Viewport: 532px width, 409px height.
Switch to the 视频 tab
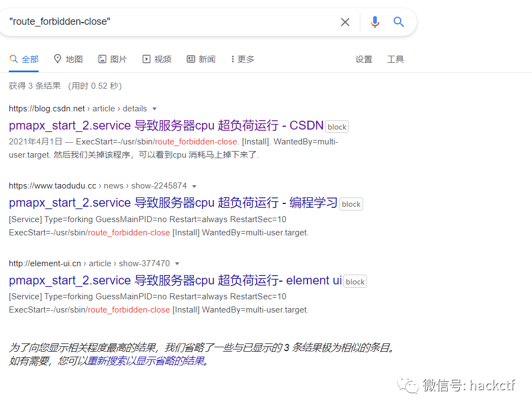click(x=157, y=60)
